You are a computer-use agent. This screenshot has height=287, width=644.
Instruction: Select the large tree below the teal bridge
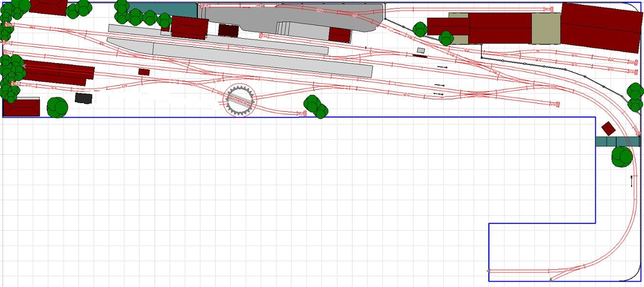622,157
